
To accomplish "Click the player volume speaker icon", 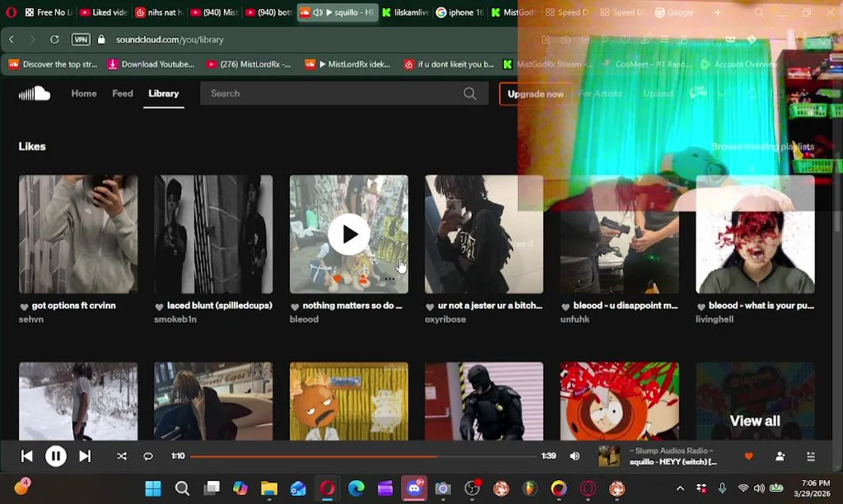I will [575, 456].
